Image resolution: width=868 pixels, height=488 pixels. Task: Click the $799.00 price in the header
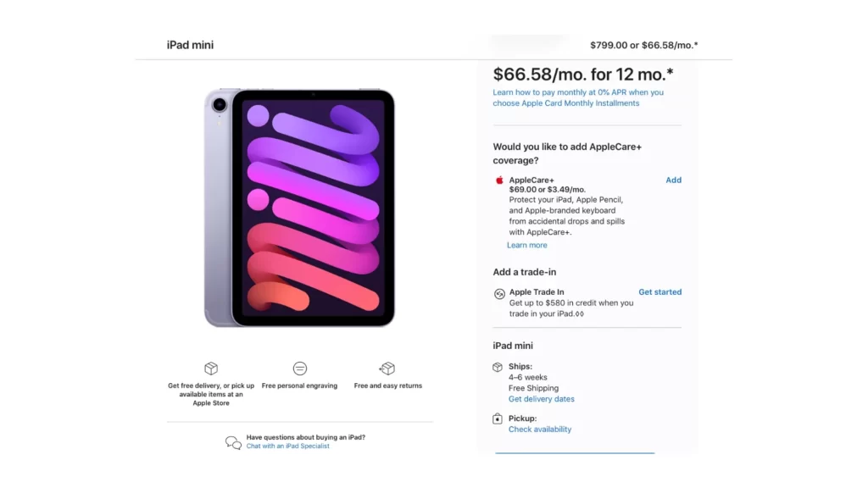609,46
